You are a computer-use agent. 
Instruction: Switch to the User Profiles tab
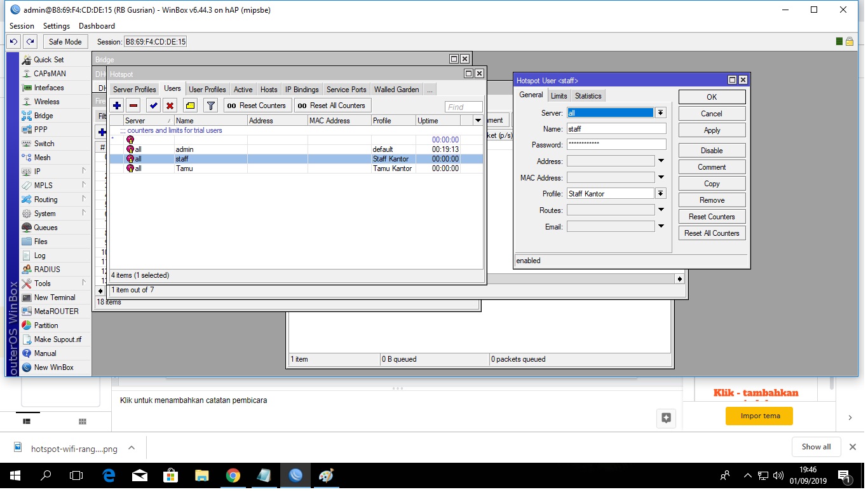(x=207, y=90)
